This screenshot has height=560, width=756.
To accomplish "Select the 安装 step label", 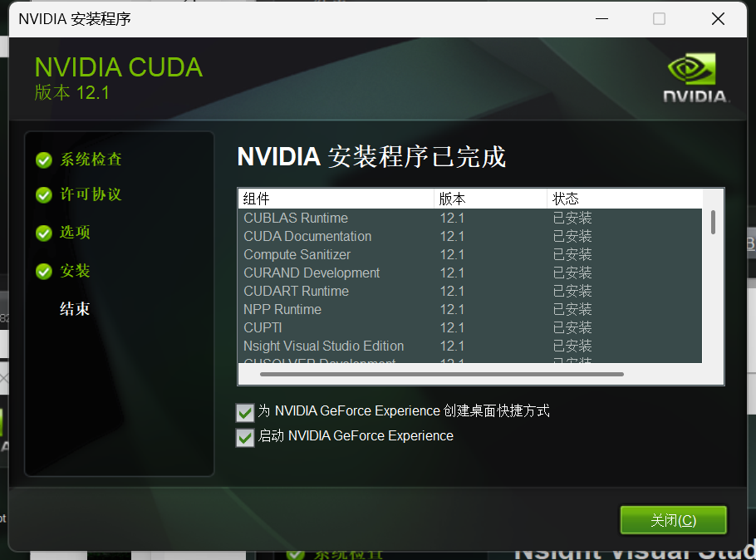I will coord(75,271).
